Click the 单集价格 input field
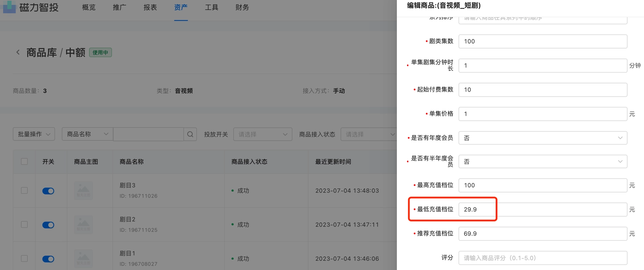Screen dimensions: 644x270 [x=543, y=114]
